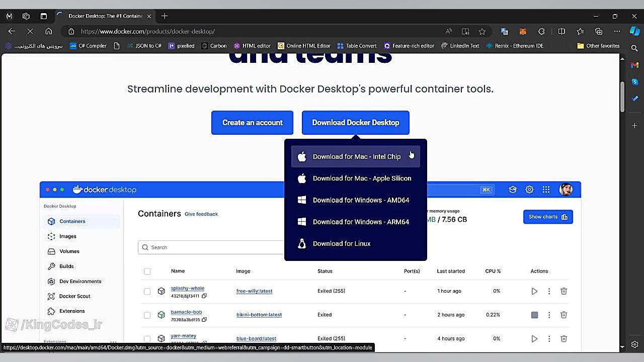Open the bikini-bottom:latest image link

click(x=259, y=315)
